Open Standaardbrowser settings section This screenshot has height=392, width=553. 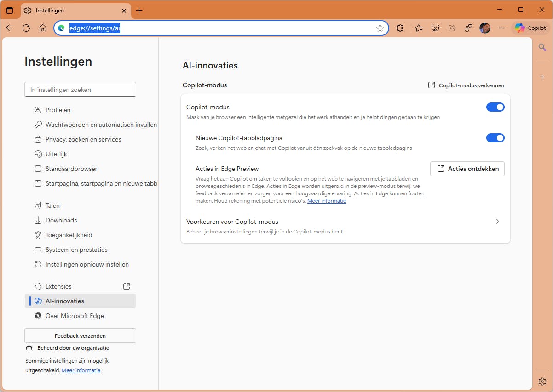click(80, 169)
